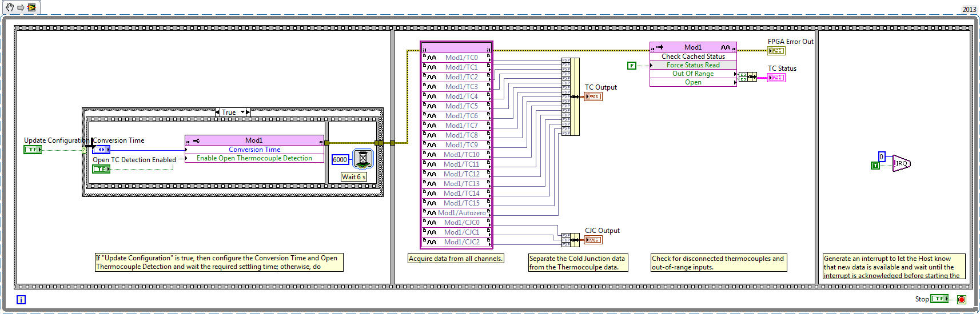Toggle the True constant wired to the IRQ node
The height and width of the screenshot is (314, 980).
[875, 166]
